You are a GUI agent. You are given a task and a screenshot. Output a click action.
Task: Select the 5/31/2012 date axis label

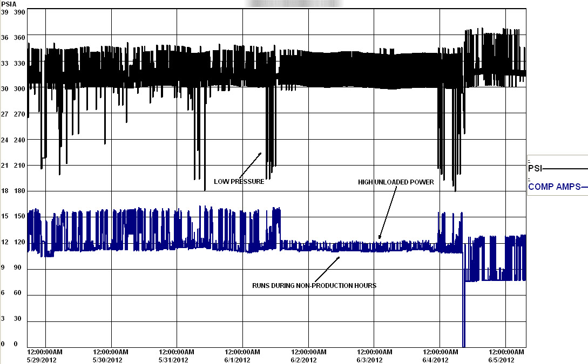pyautogui.click(x=173, y=360)
